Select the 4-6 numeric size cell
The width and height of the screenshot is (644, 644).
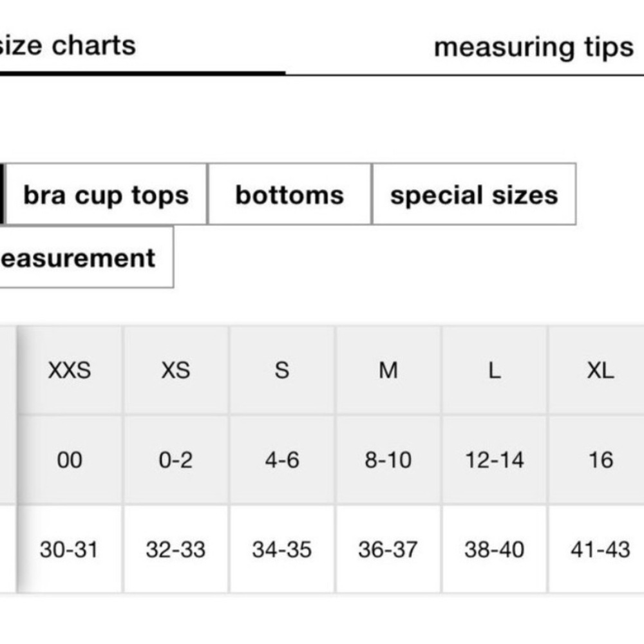(282, 460)
